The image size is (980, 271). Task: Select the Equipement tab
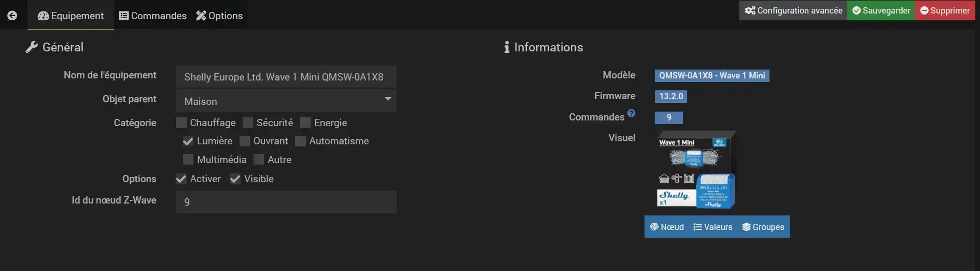pos(71,16)
